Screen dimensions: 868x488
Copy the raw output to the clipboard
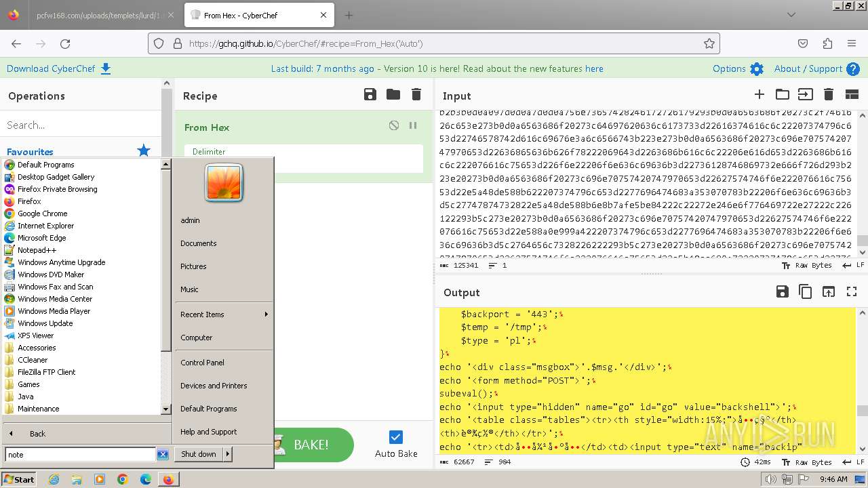(x=806, y=291)
